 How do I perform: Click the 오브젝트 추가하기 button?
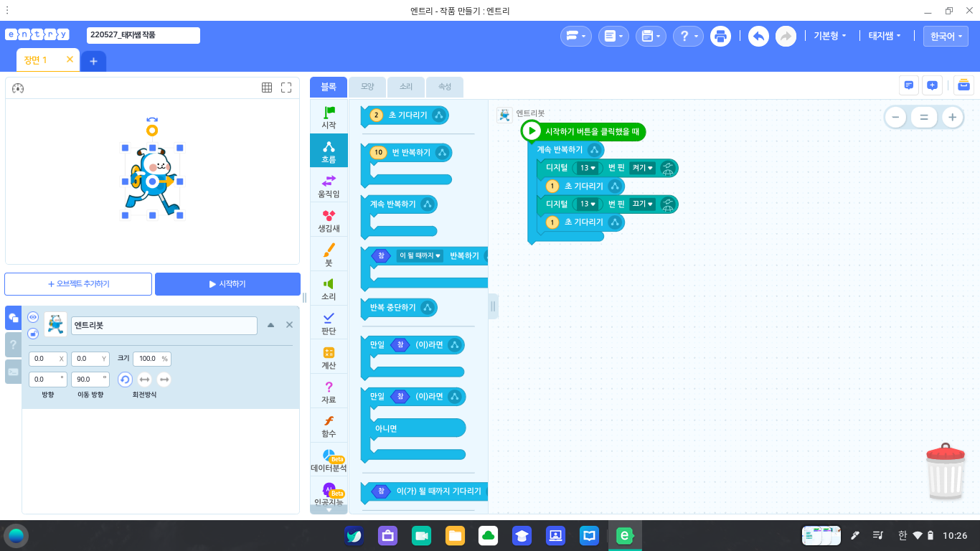tap(78, 284)
